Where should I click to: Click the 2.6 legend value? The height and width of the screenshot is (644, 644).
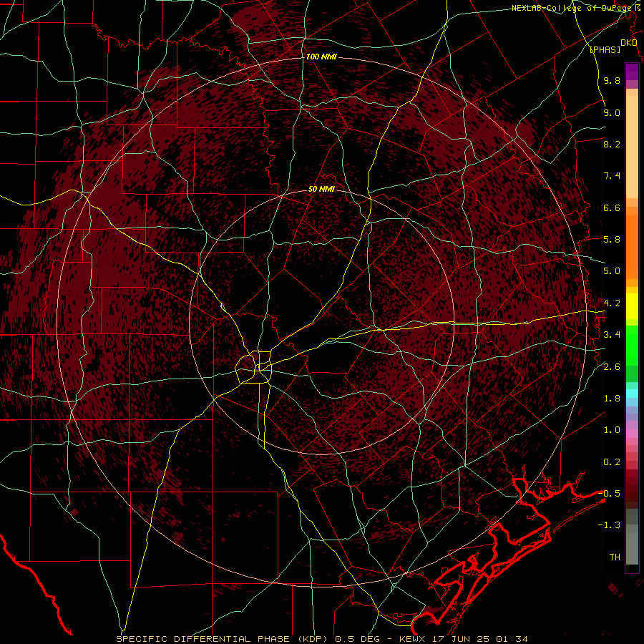[x=612, y=367]
